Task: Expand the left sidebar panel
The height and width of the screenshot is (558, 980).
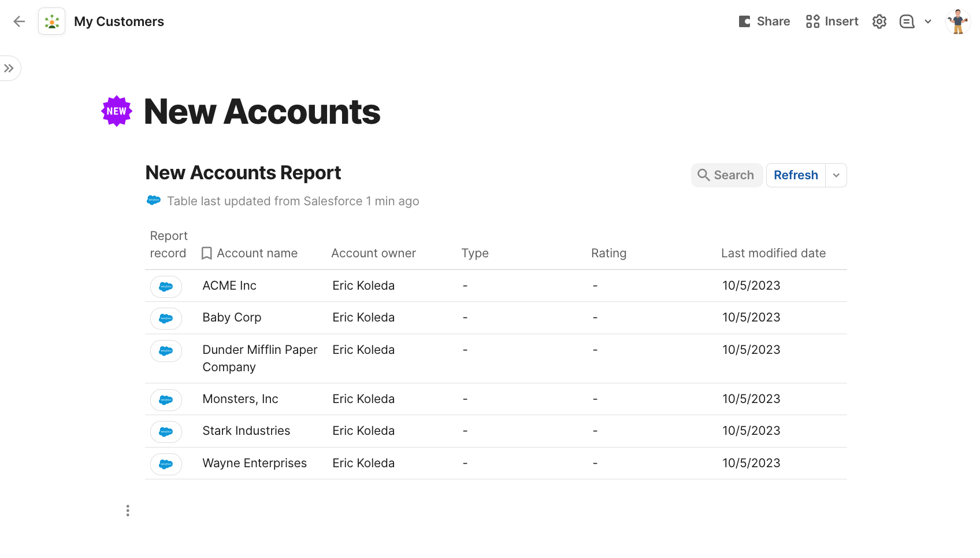Action: click(x=9, y=68)
